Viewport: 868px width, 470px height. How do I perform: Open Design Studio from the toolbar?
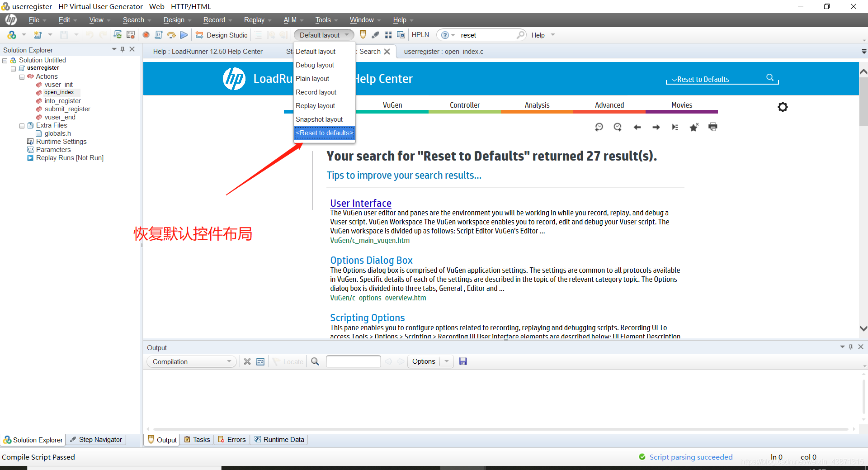(222, 35)
